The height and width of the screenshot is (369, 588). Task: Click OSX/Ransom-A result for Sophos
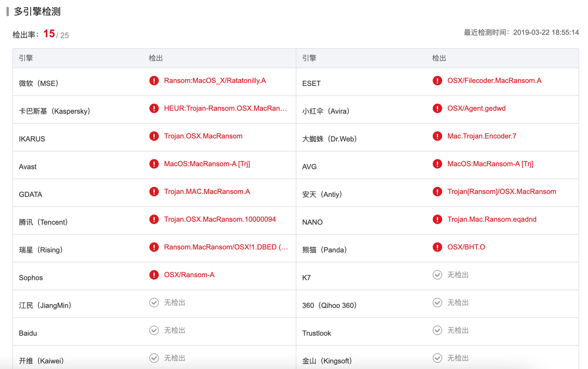tap(189, 275)
